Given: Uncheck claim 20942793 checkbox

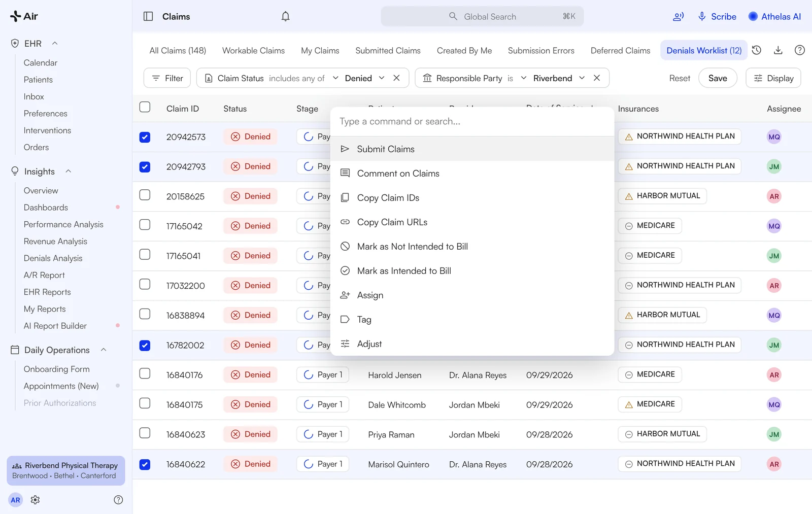Looking at the screenshot, I should coord(145,167).
